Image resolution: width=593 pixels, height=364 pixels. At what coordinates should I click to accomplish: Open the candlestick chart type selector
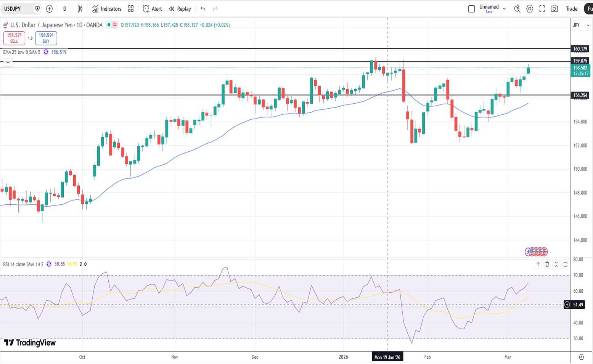[x=80, y=9]
